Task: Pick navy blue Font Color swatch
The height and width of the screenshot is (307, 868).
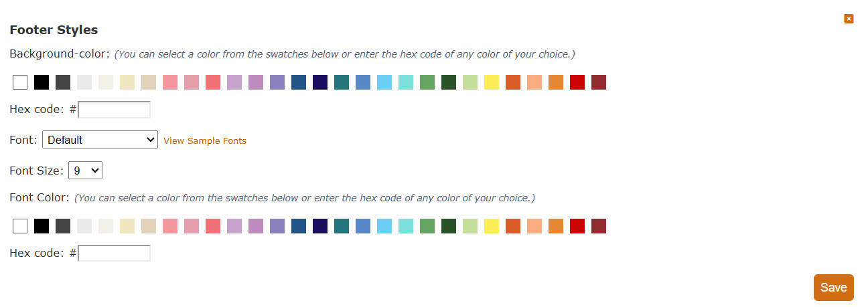Action: [320, 226]
